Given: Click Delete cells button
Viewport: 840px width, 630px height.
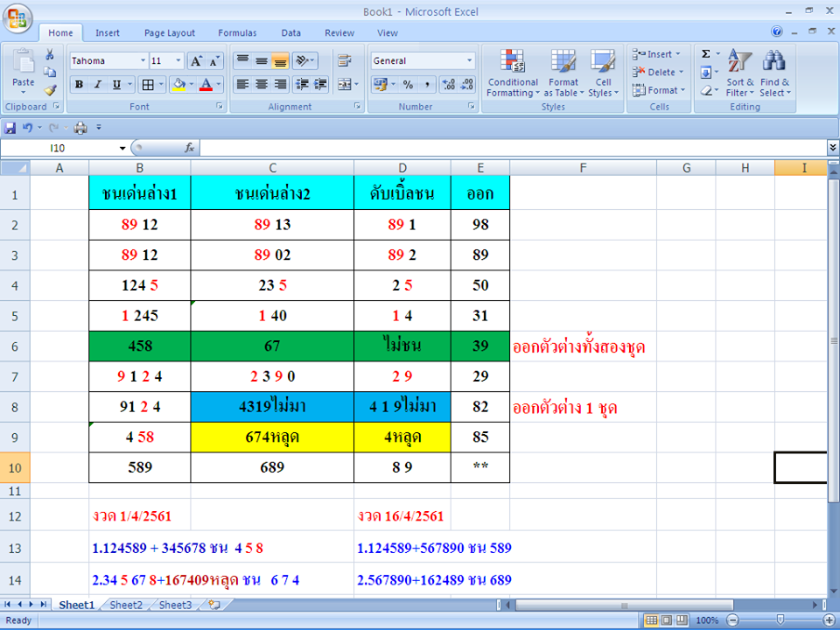Looking at the screenshot, I should coord(658,73).
